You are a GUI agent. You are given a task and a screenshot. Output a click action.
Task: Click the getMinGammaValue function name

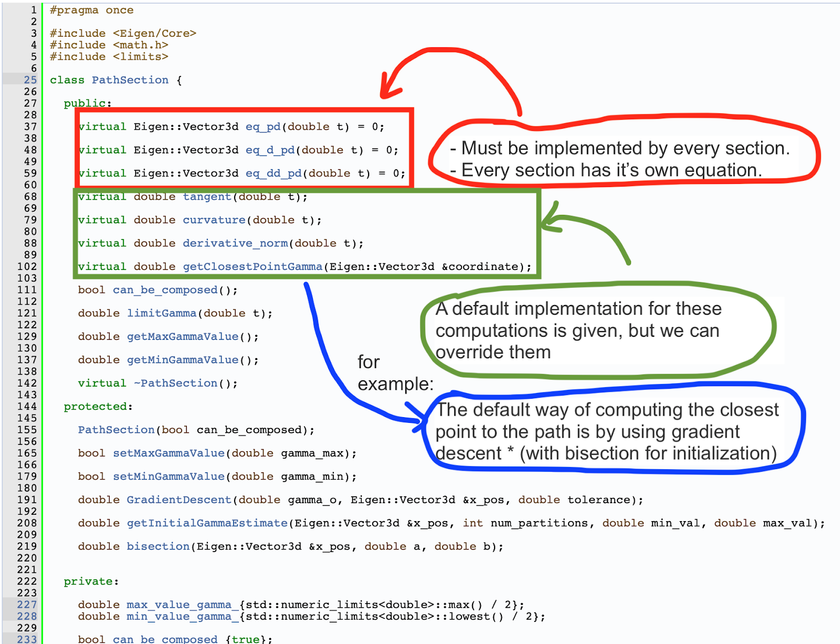tap(183, 360)
